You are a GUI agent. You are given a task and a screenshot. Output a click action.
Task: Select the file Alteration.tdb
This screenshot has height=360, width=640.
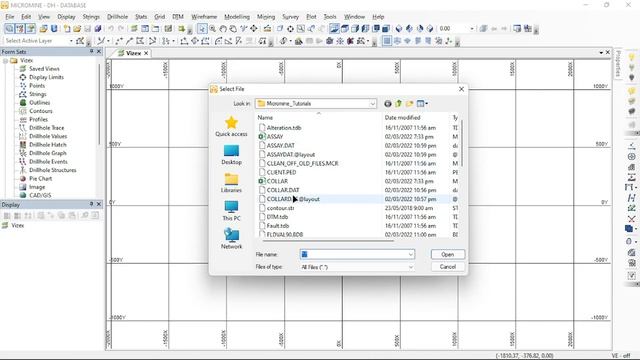284,128
